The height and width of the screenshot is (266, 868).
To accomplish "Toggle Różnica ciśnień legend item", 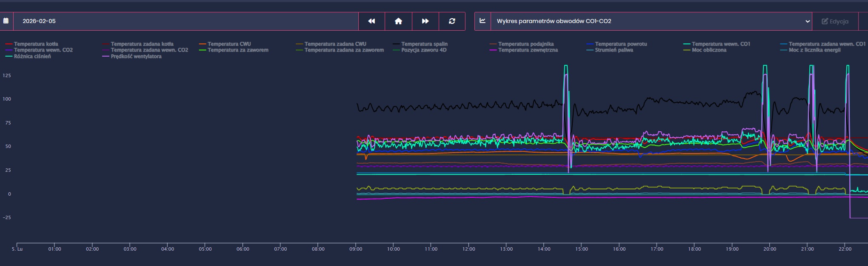I will point(32,56).
